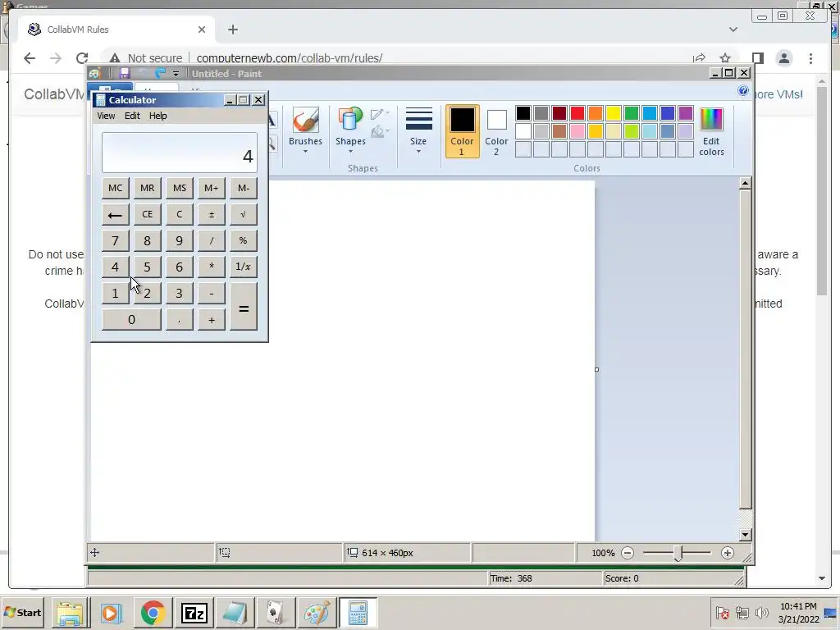Screen dimensions: 840x630
Task: Click the Redo arrow in Paint's title bar
Action: (x=160, y=73)
